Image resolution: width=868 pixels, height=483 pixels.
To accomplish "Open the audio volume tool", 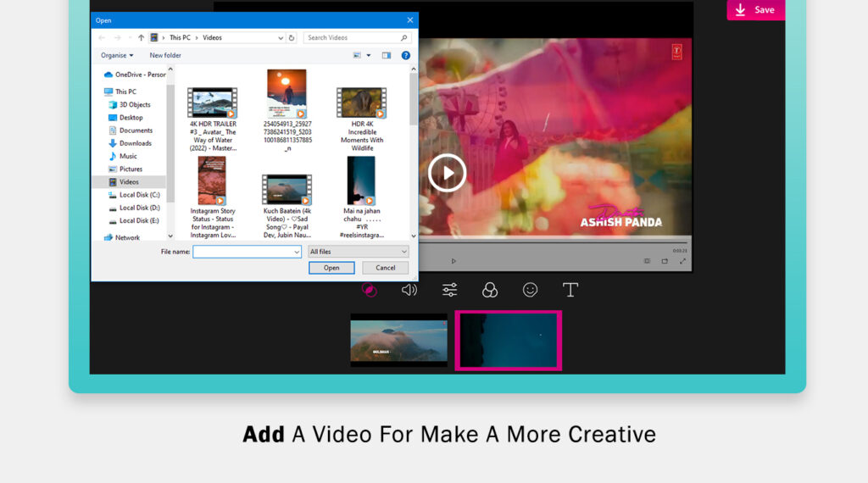I will (409, 290).
